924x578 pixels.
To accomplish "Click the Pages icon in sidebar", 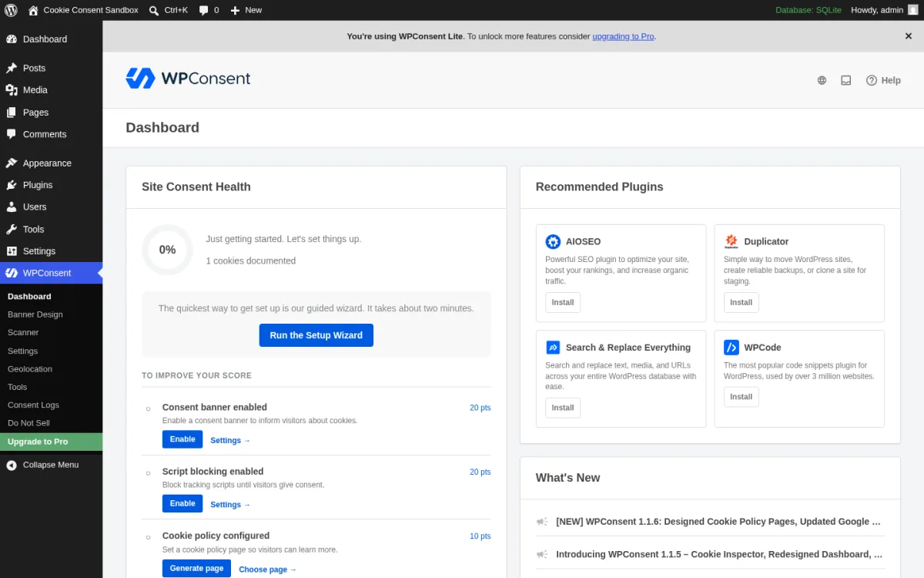I will click(x=12, y=113).
